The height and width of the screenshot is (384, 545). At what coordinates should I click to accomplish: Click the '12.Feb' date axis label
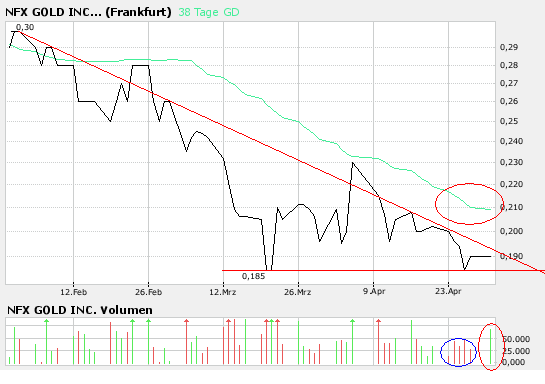point(73,292)
